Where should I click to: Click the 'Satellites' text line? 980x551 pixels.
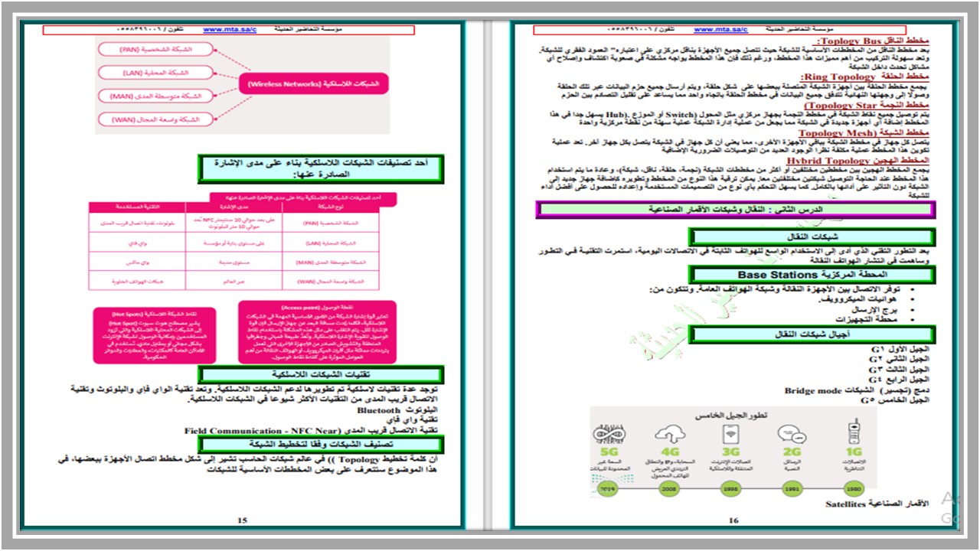(877, 504)
